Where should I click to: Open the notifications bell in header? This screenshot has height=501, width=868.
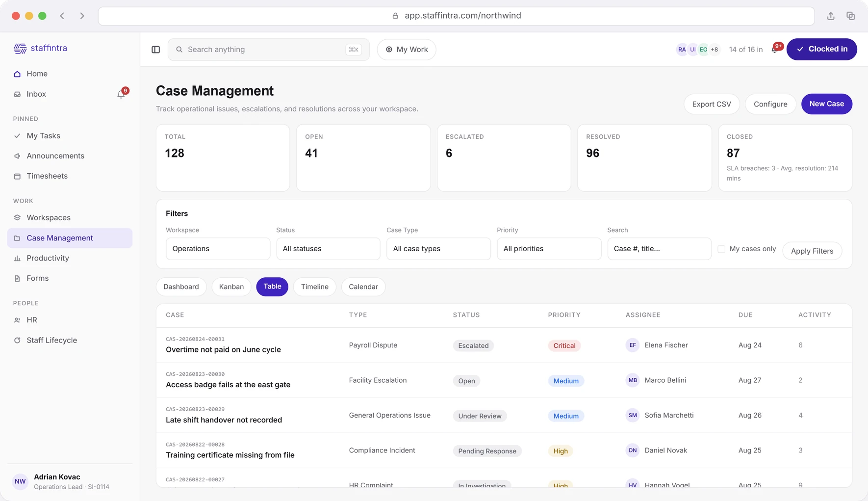pyautogui.click(x=775, y=49)
